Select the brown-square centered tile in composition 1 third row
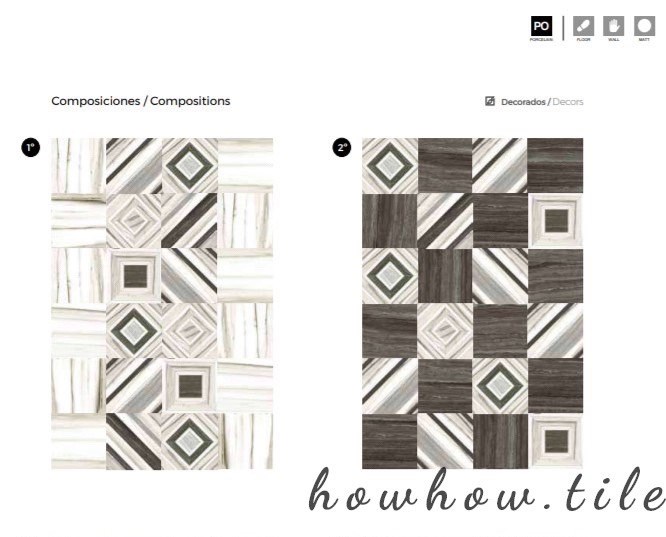 coord(134,276)
